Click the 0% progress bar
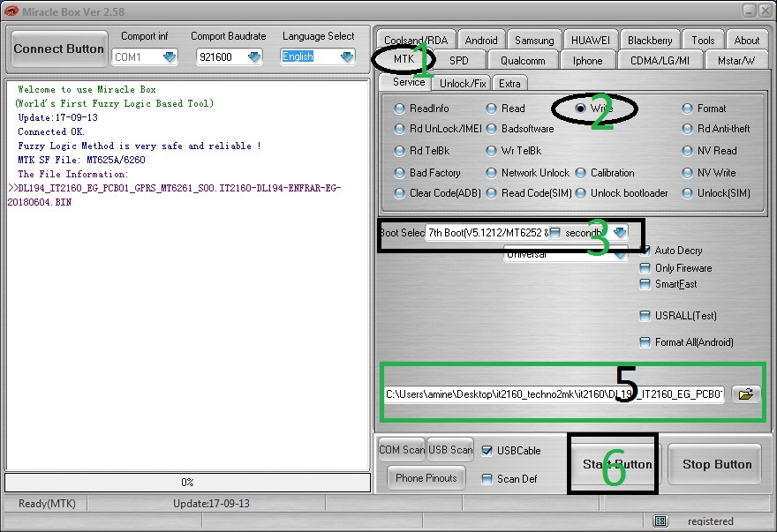Screen dimensions: 777x532 187,483
